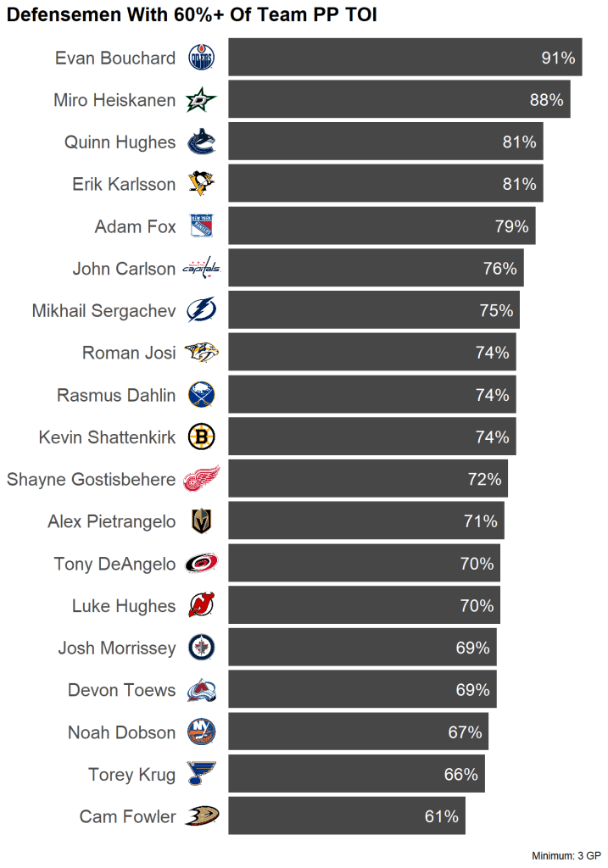Click the Pittsburgh Penguins logo
The height and width of the screenshot is (868, 608).
[x=201, y=184]
